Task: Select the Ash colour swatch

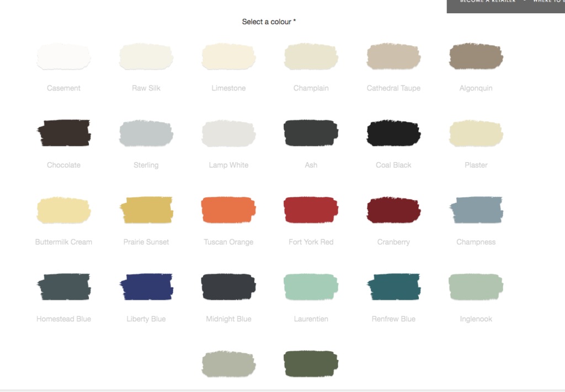Action: coord(311,133)
